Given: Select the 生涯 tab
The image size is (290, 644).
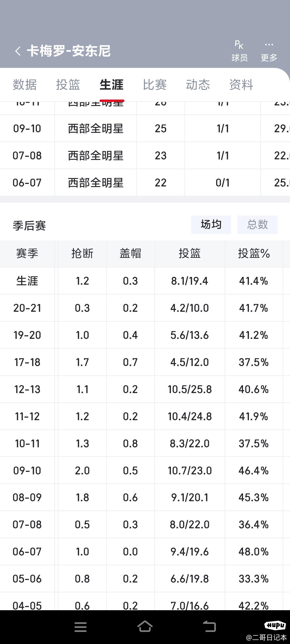Looking at the screenshot, I should 111,85.
